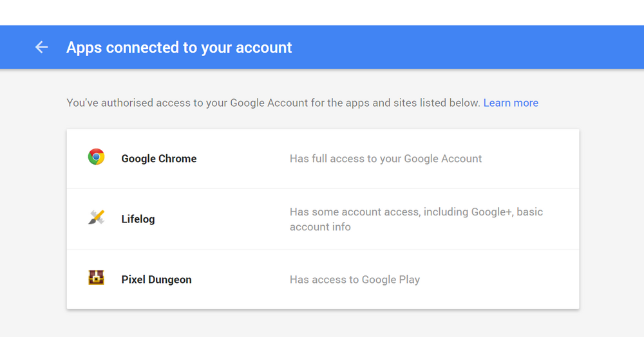
Task: Click "Google Account" words in the intro sentence
Action: pyautogui.click(x=269, y=103)
